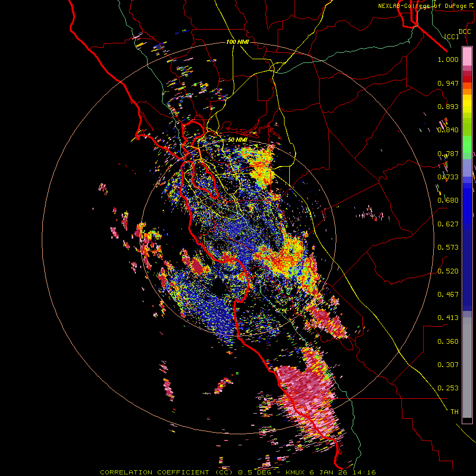Pick the light pink swatch atop the color bar
This screenshot has height=476, width=476.
[x=467, y=56]
